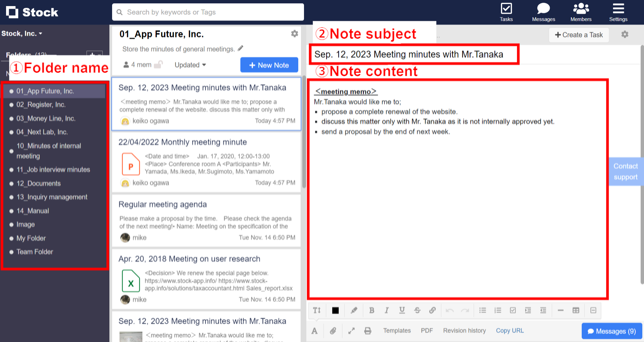Select the 12_Documents folder
This screenshot has width=644, height=342.
point(39,183)
